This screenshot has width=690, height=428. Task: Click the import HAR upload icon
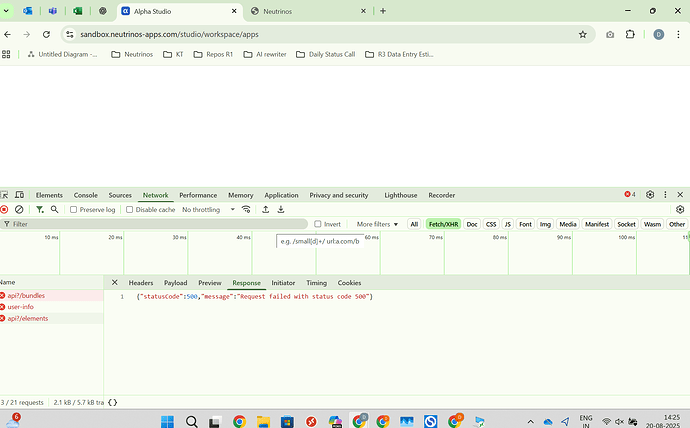(266, 209)
